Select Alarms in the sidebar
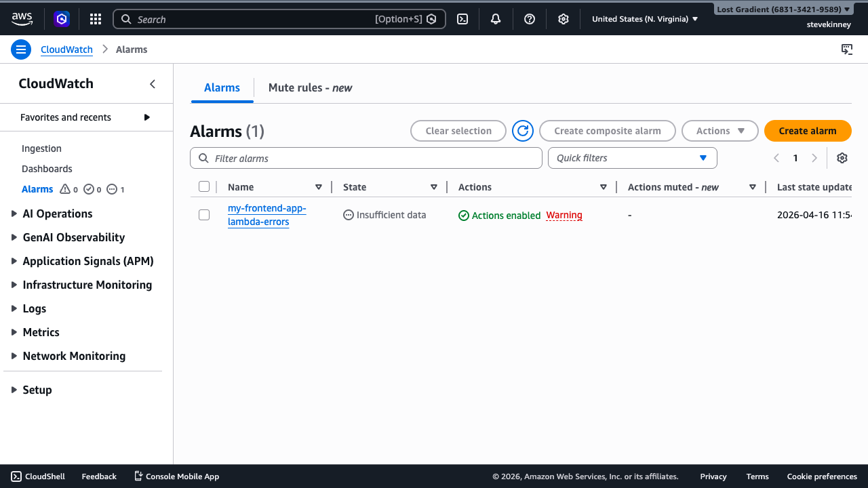The width and height of the screenshot is (868, 488). coord(37,189)
